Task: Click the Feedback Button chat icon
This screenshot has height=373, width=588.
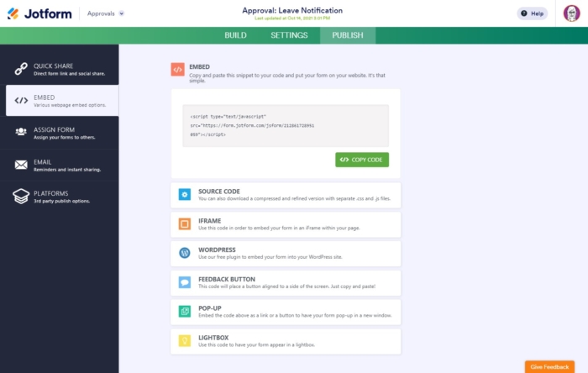Action: pos(185,282)
